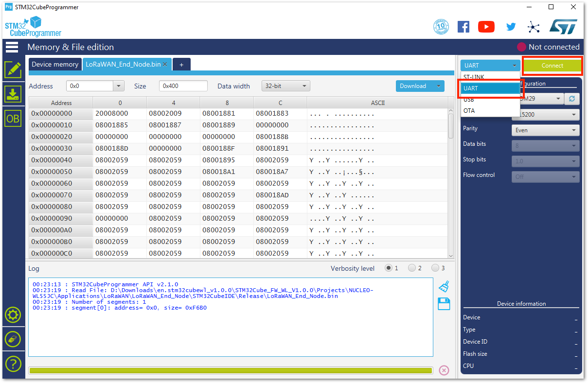This screenshot has width=588, height=383.
Task: Select cell 080018AD in row 0x00000070
Action: pyautogui.click(x=280, y=195)
